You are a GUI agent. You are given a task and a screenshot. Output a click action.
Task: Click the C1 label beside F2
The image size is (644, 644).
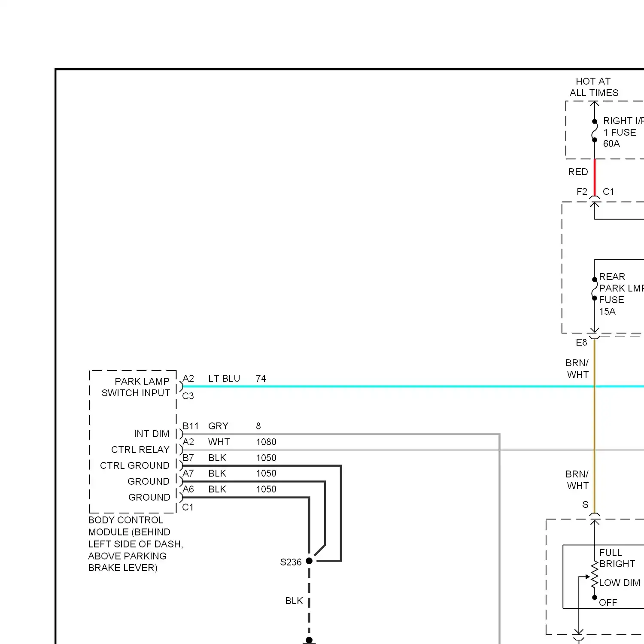coord(608,192)
